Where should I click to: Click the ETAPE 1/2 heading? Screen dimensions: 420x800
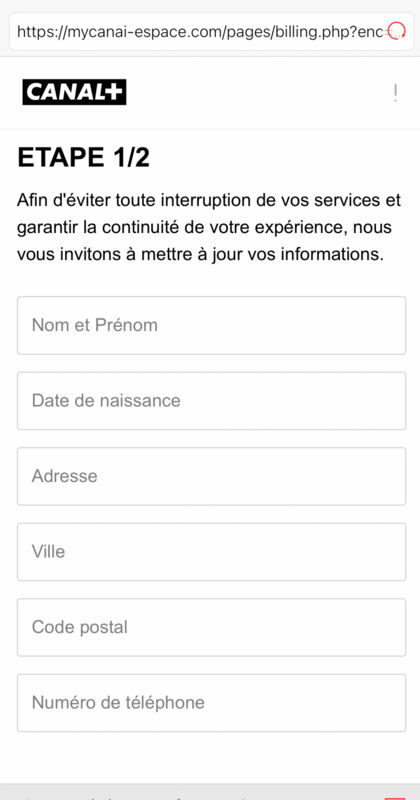[x=84, y=158]
